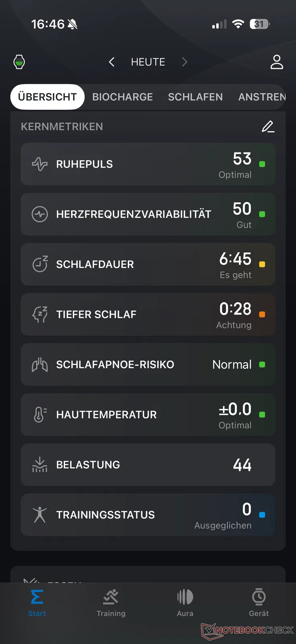Switch to the SCHLAFEN tab
The height and width of the screenshot is (644, 296).
(195, 97)
